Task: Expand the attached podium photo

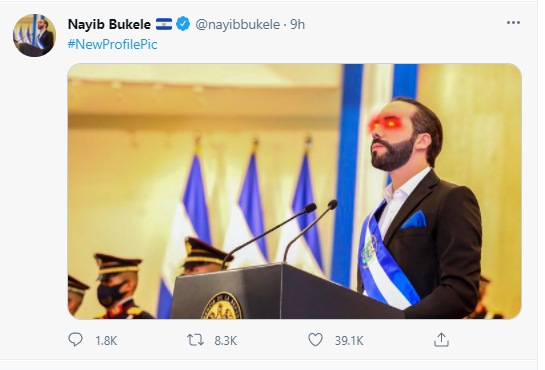Action: point(294,191)
